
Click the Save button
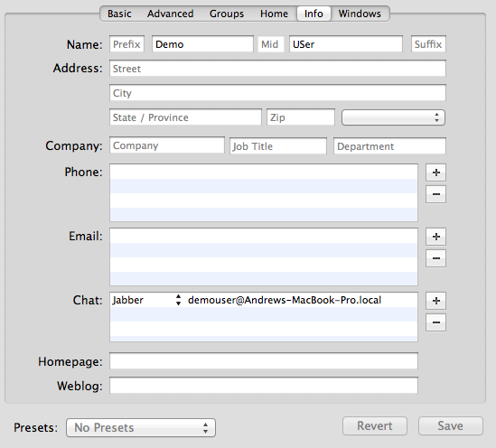[451, 425]
